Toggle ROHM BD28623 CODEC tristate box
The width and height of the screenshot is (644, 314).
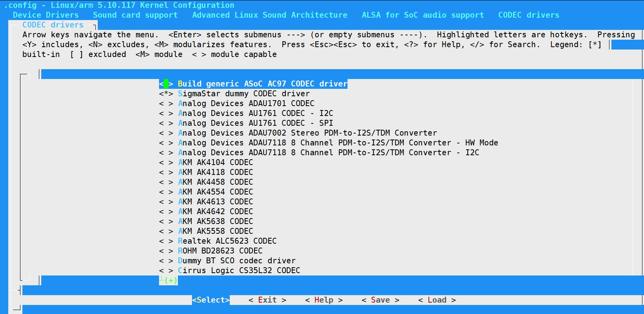(x=166, y=251)
